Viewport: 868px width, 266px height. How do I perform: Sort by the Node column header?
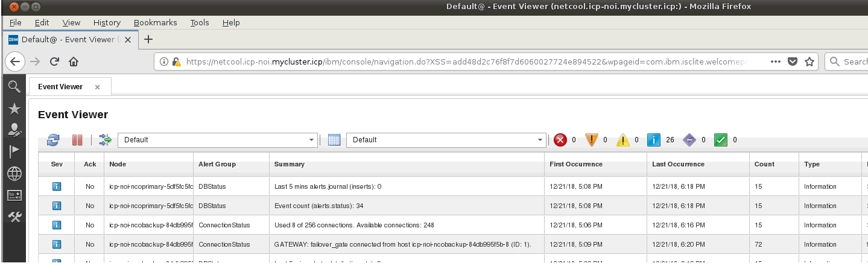[x=149, y=164]
